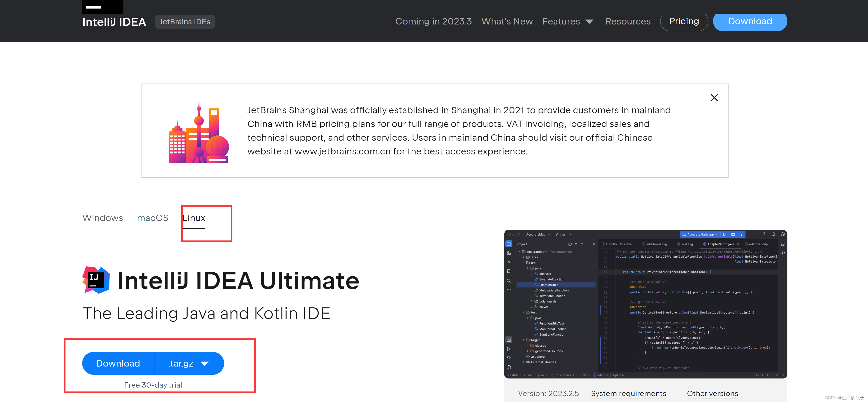Follow the www.jetbrains.com.cn link
The width and height of the screenshot is (868, 402).
pos(342,151)
